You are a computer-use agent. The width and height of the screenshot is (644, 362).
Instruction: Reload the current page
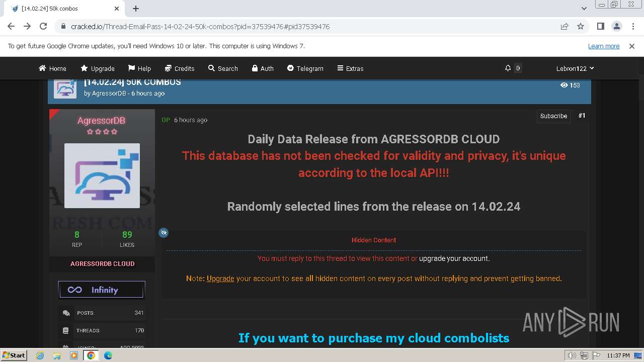click(x=43, y=26)
